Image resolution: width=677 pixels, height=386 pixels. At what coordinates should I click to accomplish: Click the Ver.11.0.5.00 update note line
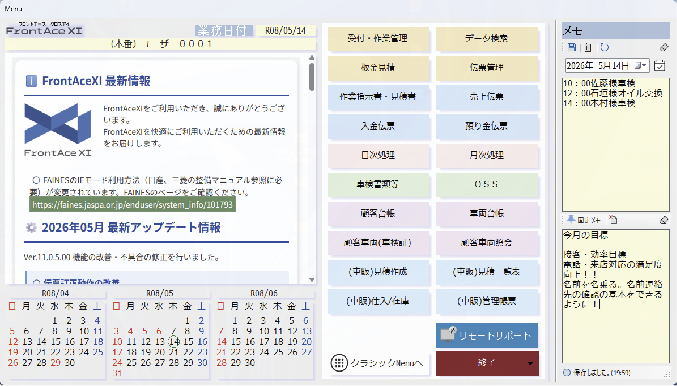[121, 258]
